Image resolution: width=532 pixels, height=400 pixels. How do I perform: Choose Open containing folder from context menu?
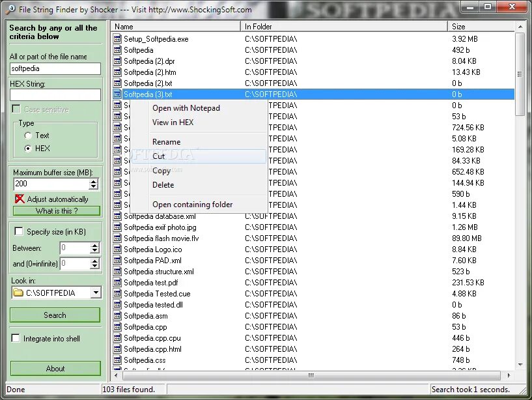[199, 205]
